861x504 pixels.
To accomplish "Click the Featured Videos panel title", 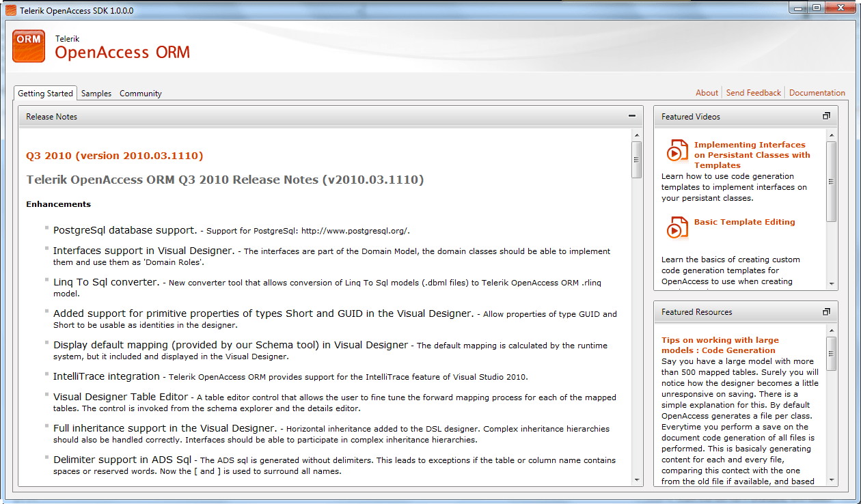I will pyautogui.click(x=691, y=117).
